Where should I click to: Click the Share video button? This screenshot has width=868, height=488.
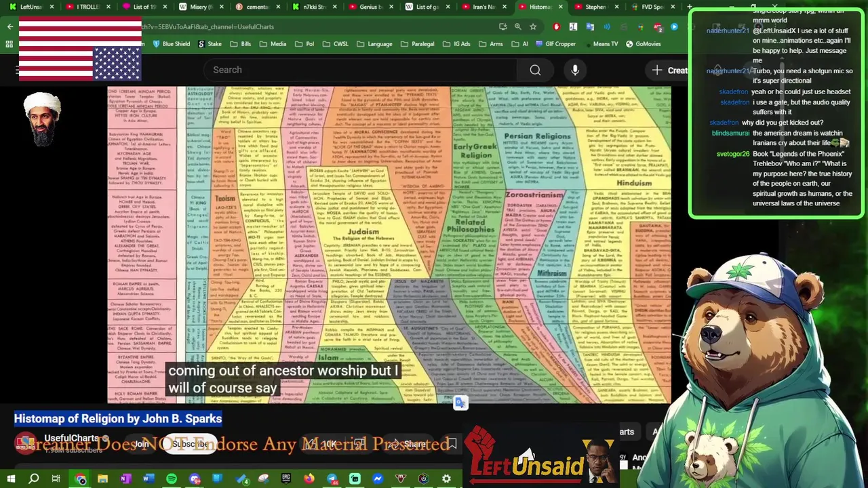[408, 445]
